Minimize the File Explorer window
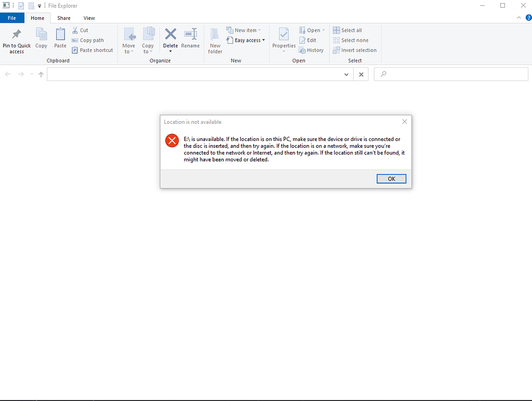This screenshot has height=401, width=532. [482, 5]
